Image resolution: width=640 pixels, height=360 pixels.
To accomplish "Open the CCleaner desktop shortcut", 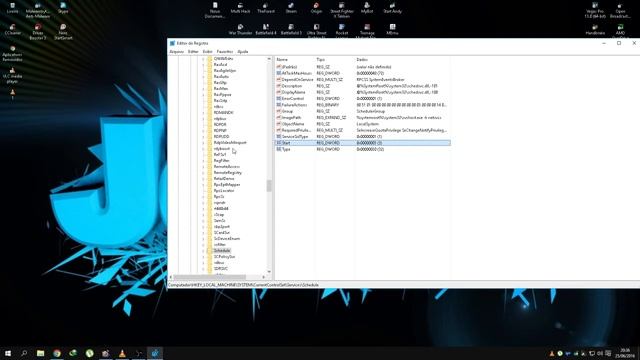I will 12,30.
